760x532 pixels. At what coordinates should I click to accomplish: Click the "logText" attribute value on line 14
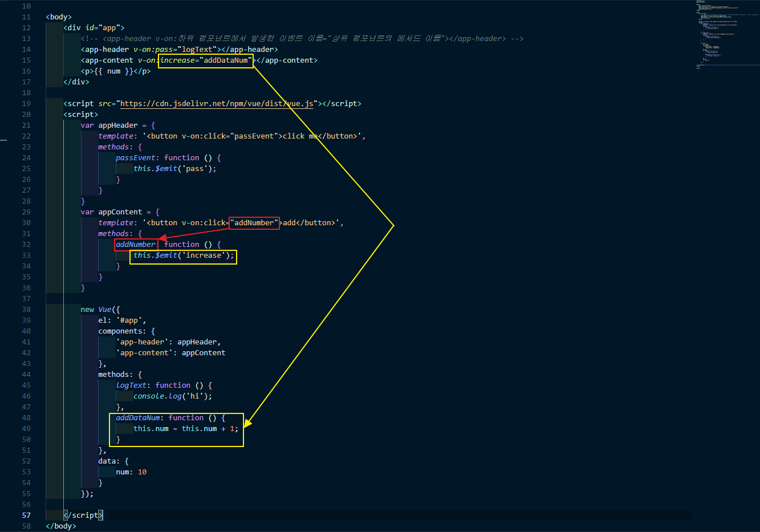(x=197, y=50)
